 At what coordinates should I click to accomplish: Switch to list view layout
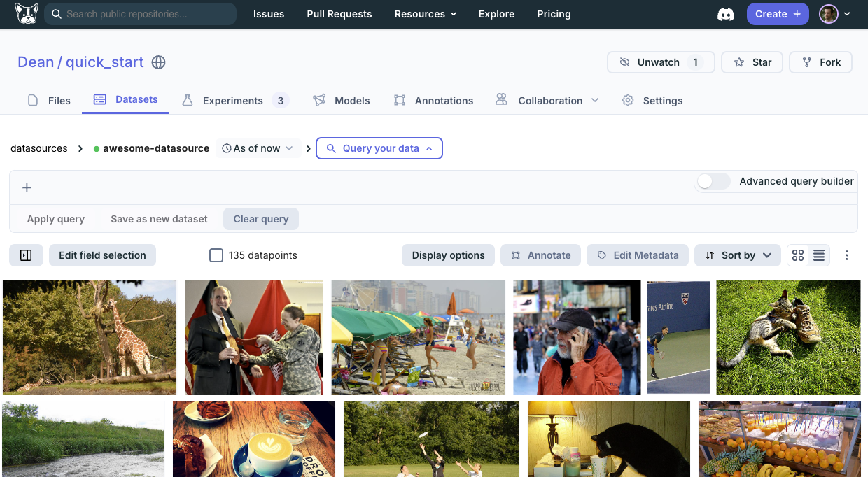[818, 255]
